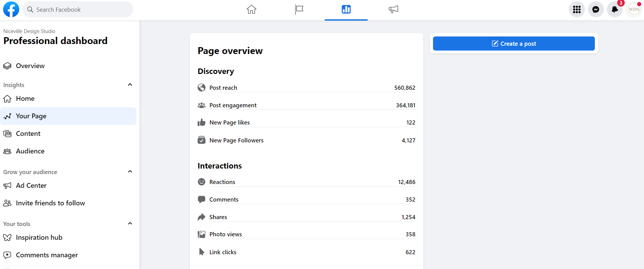The height and width of the screenshot is (269, 644).
Task: Select the Post engagement value 364,181
Action: [406, 105]
